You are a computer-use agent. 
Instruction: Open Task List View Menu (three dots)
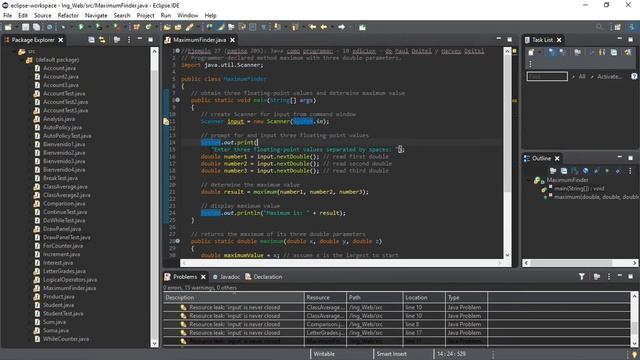point(531,64)
